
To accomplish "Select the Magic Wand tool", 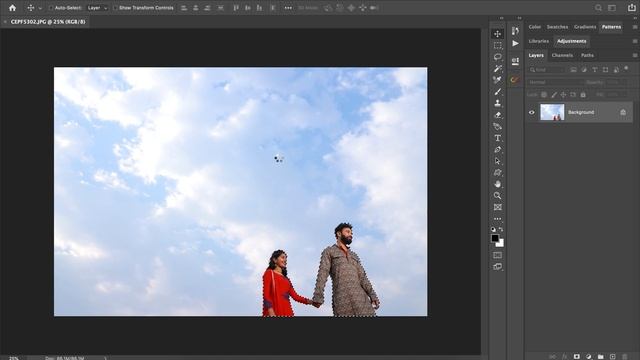I will click(x=497, y=68).
